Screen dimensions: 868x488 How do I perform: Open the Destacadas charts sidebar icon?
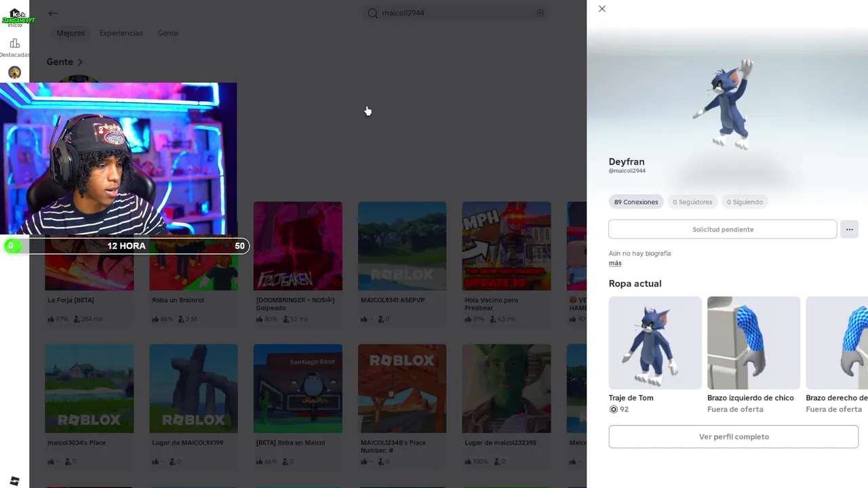15,47
